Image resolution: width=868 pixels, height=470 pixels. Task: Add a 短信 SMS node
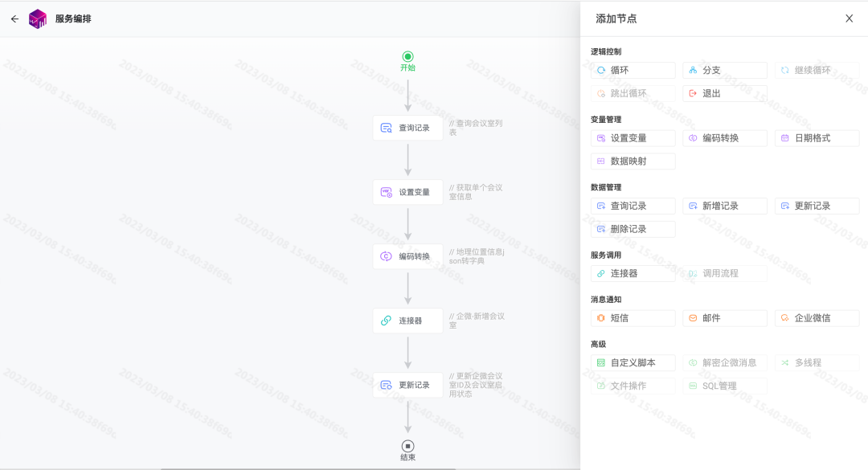tap(633, 318)
